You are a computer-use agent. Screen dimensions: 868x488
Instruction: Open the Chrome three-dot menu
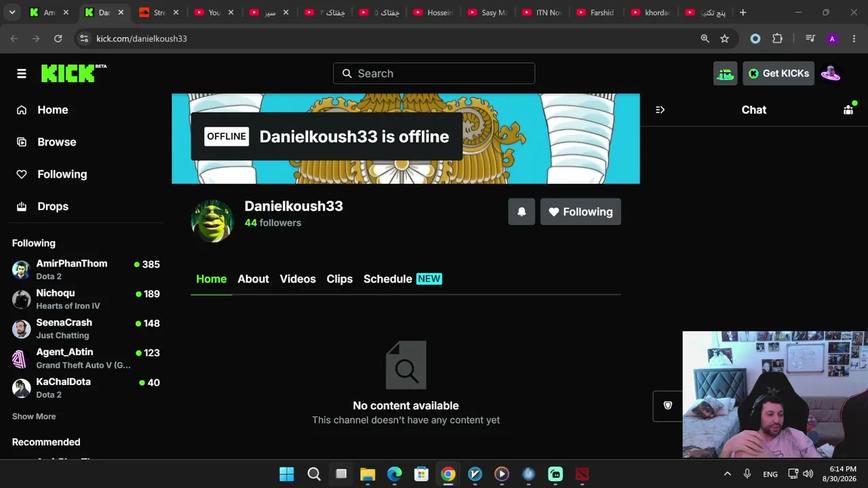854,39
